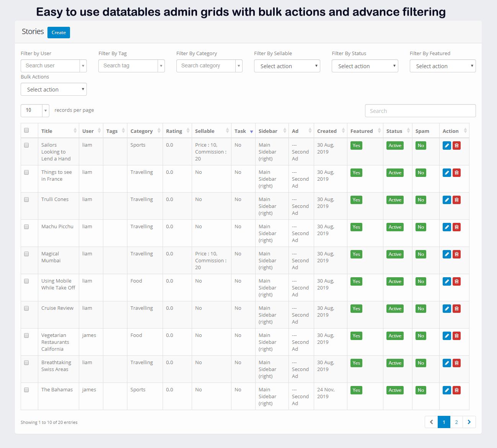Viewport: 497px width, 448px height.
Task: Focus the table Search field
Action: (420, 111)
